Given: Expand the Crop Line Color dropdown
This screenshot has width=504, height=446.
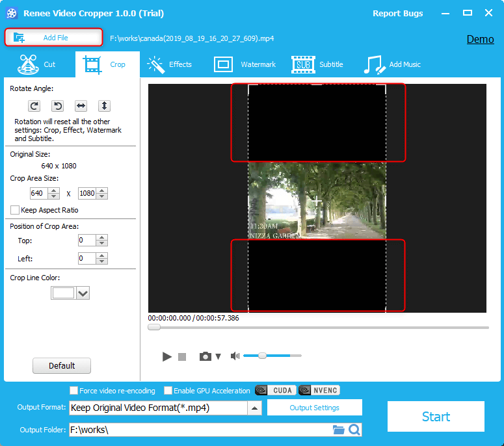Looking at the screenshot, I should [x=83, y=293].
